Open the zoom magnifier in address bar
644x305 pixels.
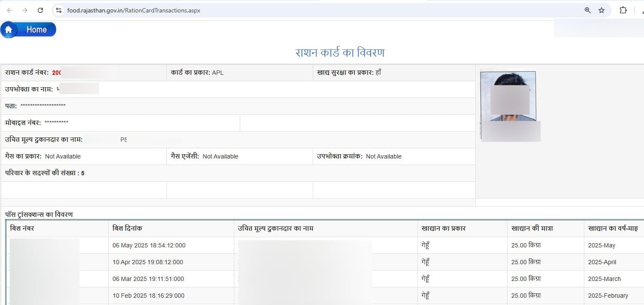point(587,10)
